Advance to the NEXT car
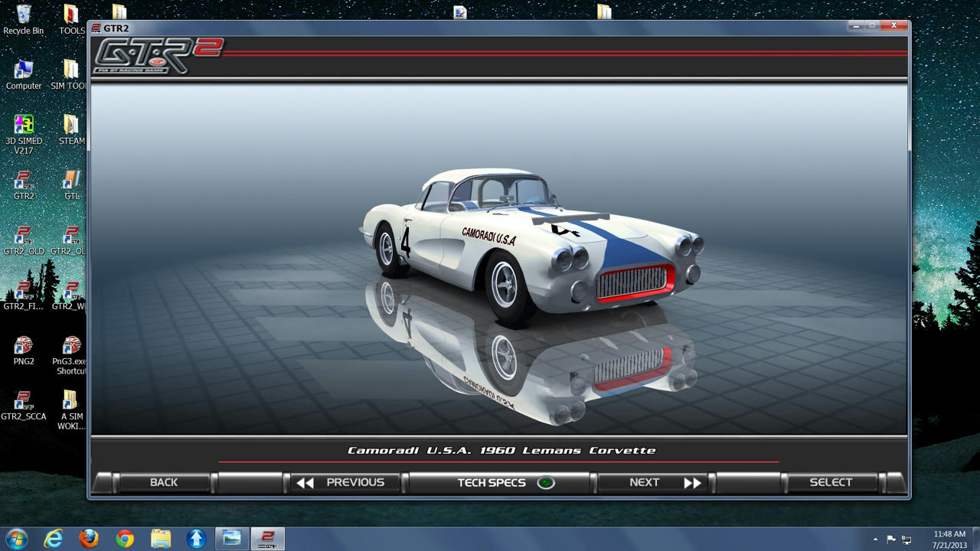Image resolution: width=980 pixels, height=551 pixels. (653, 483)
